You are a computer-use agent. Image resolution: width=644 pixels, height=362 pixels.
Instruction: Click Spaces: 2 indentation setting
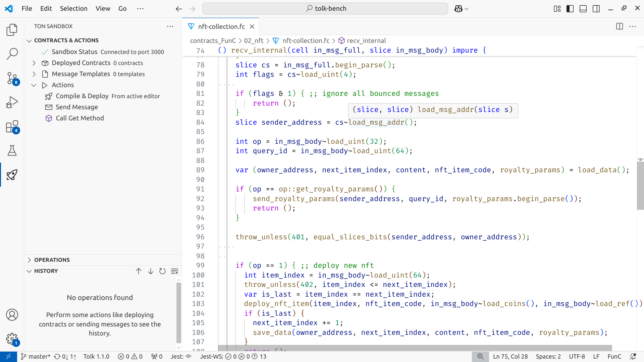(548, 357)
